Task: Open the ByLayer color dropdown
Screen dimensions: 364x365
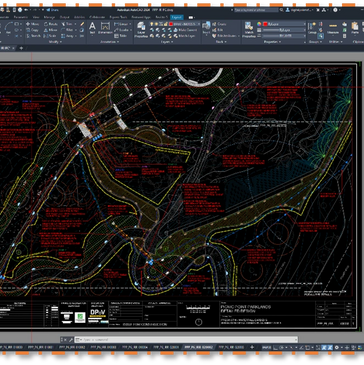Action: pyautogui.click(x=284, y=24)
